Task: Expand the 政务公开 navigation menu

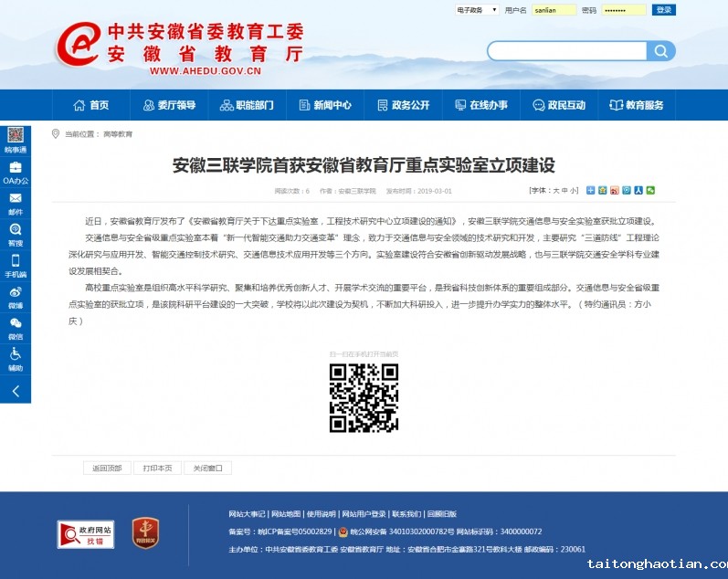Action: point(403,105)
